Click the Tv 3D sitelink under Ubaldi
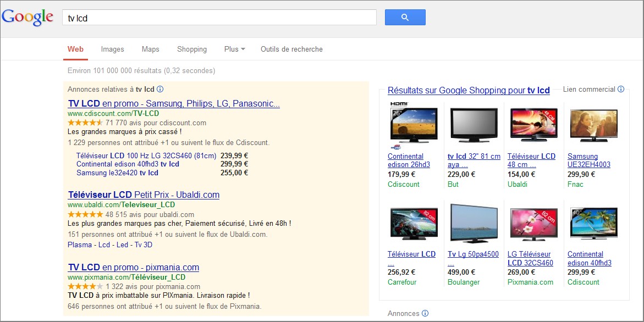The image size is (644, 322). click(x=144, y=245)
